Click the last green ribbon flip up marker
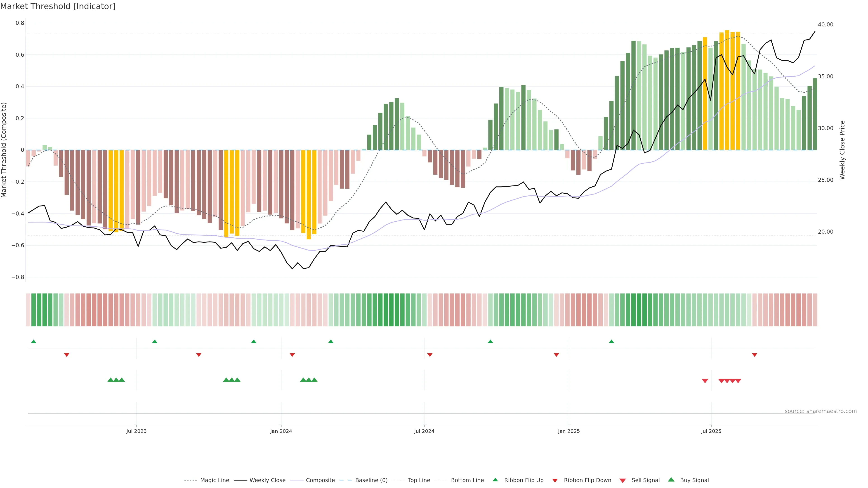The height and width of the screenshot is (488, 868). tap(611, 342)
